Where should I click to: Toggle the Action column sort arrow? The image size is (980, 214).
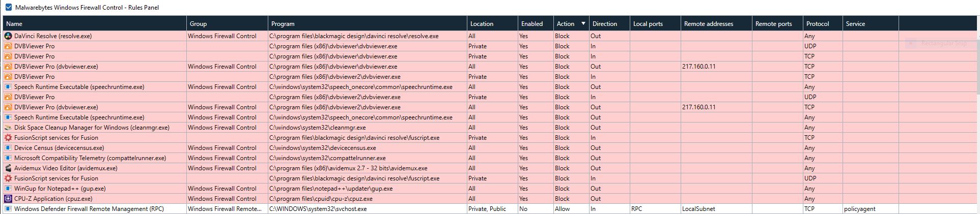point(583,24)
